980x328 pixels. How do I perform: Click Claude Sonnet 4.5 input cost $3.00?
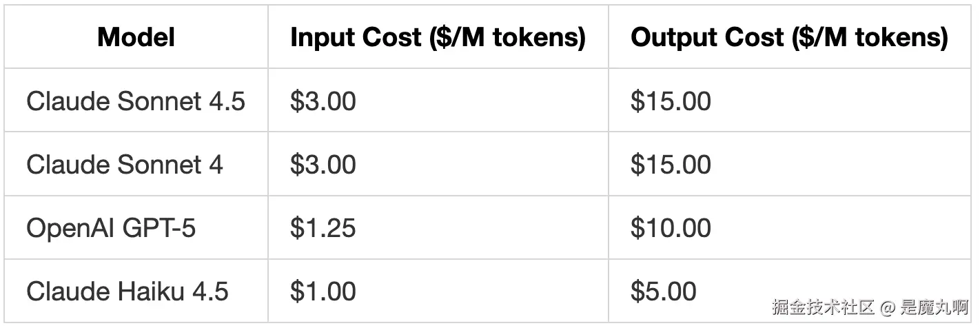pyautogui.click(x=323, y=101)
